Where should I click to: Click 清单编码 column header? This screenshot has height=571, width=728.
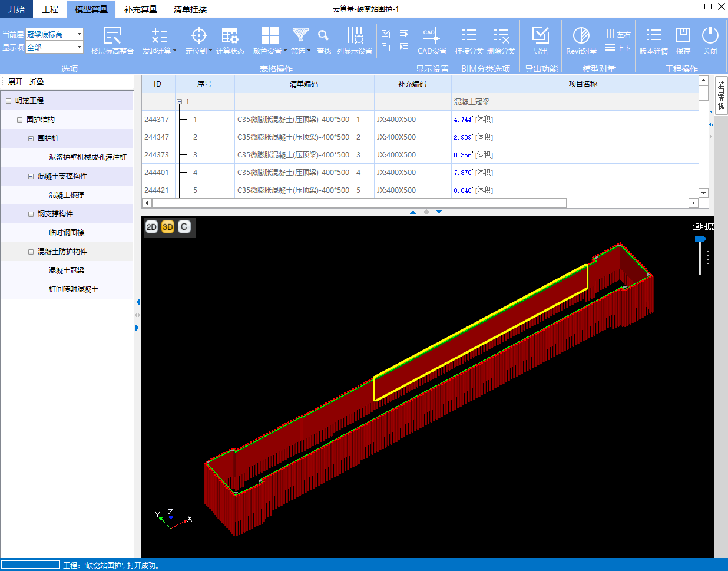pos(304,84)
